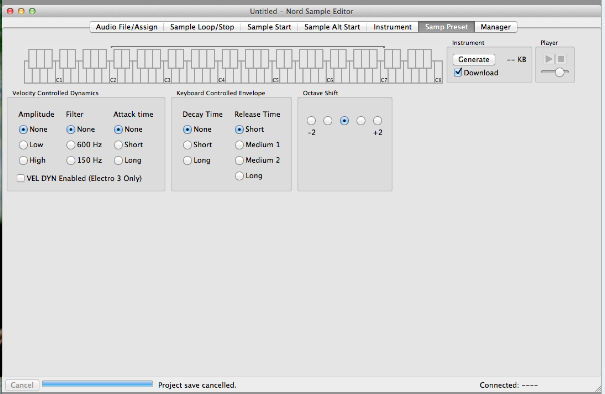Open the Audio File/Assign tab
605x394 pixels.
(x=127, y=27)
